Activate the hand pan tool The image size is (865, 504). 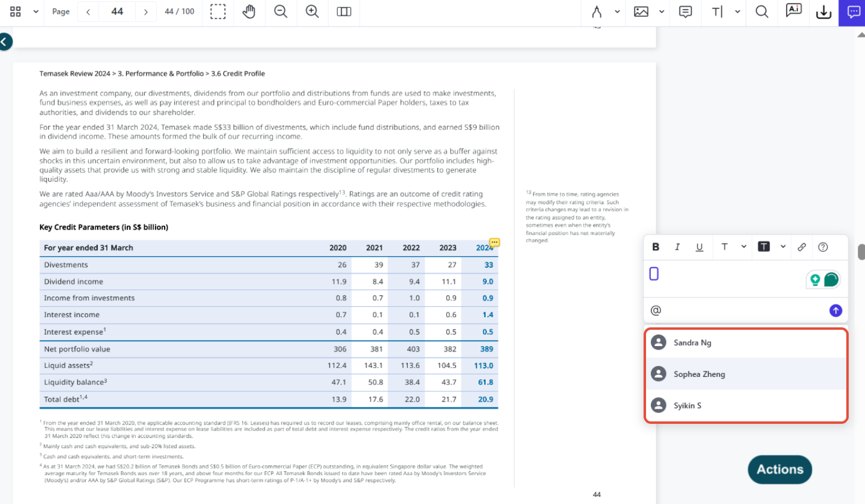[x=249, y=11]
